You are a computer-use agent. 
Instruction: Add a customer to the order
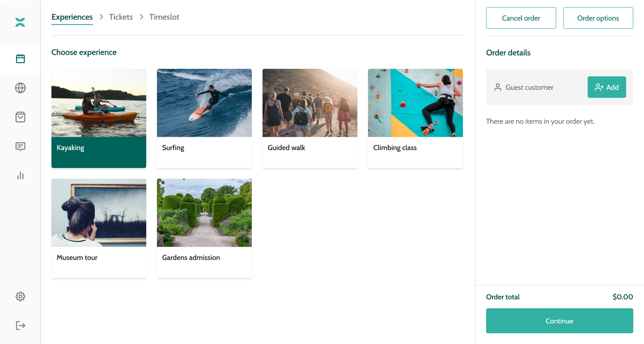(607, 87)
